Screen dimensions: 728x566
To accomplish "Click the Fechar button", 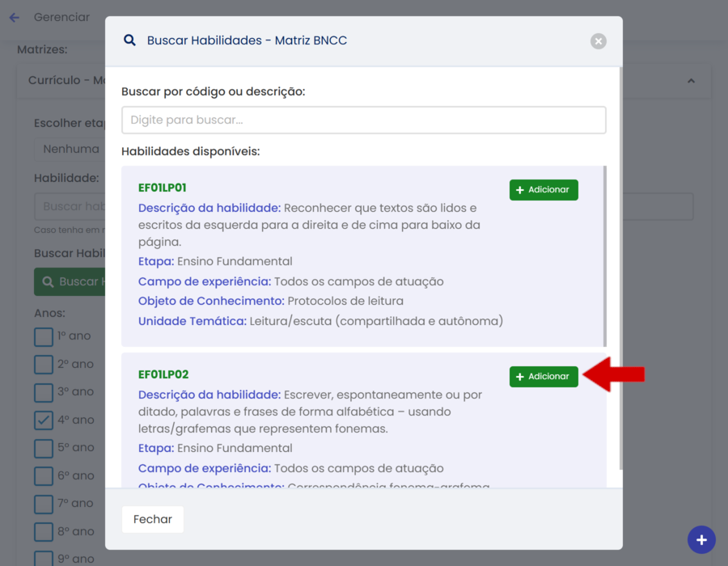I will (153, 519).
